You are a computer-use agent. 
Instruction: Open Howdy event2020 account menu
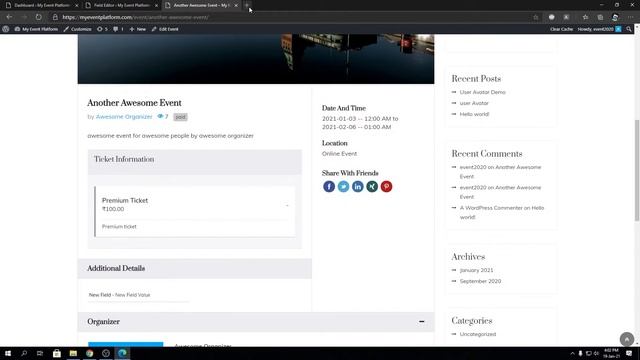click(599, 29)
